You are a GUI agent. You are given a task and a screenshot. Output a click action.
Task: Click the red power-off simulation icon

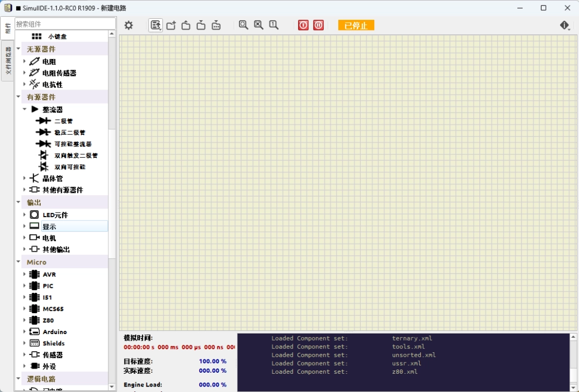(303, 25)
